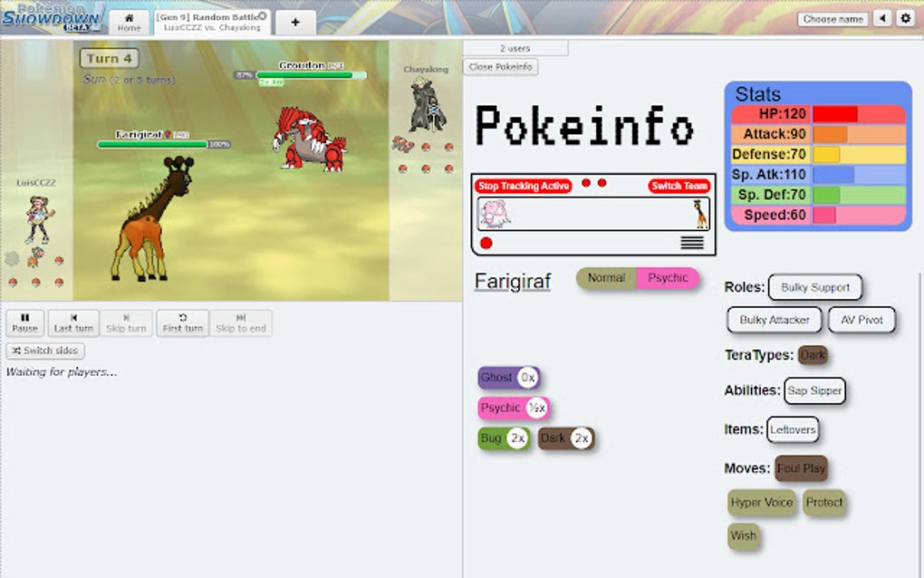Click the Home tab
The width and height of the screenshot is (924, 578).
click(128, 21)
